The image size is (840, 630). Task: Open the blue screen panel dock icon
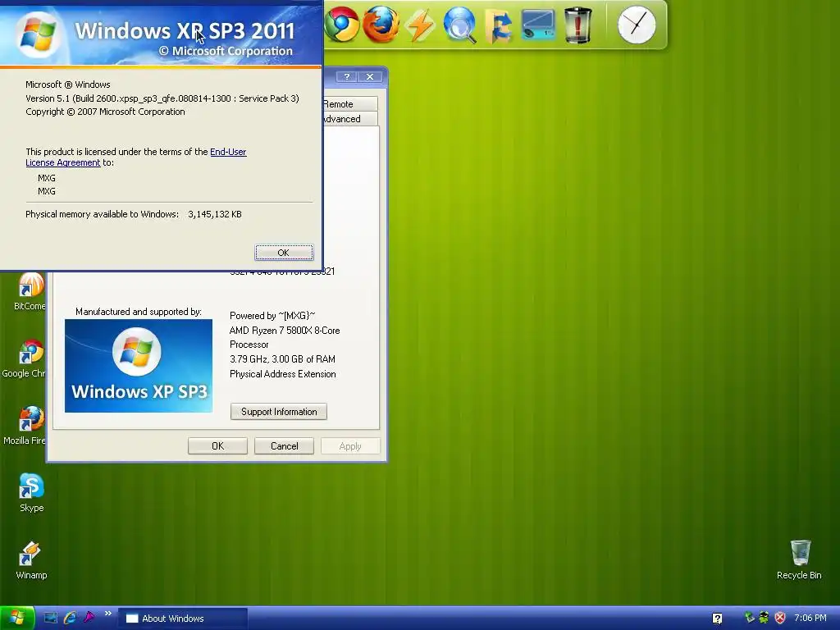click(x=537, y=25)
